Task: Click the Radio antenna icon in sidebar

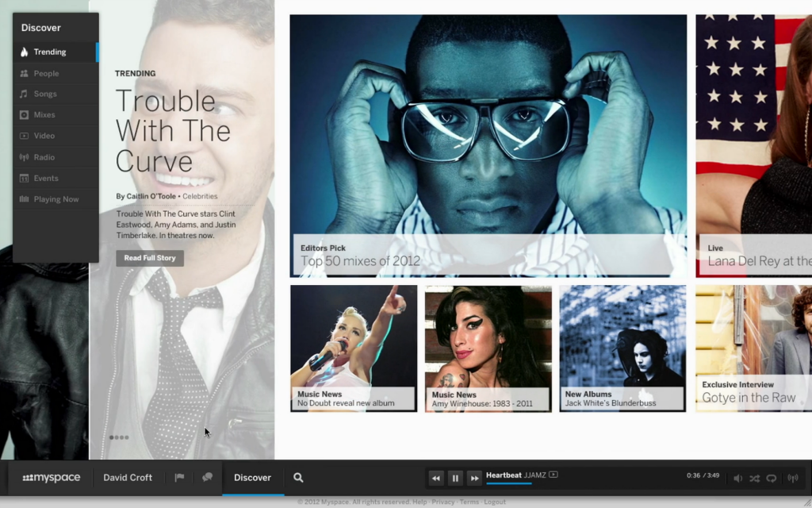Action: click(x=24, y=157)
